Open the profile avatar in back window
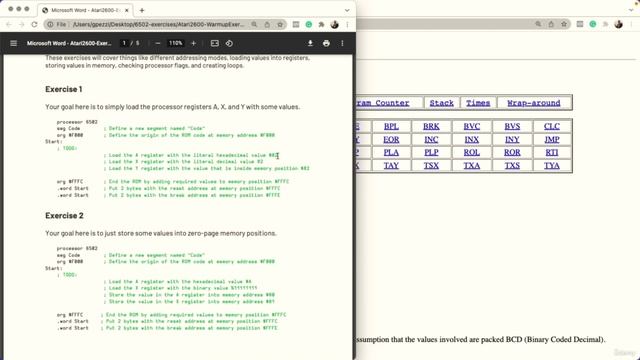 pyautogui.click(x=618, y=24)
